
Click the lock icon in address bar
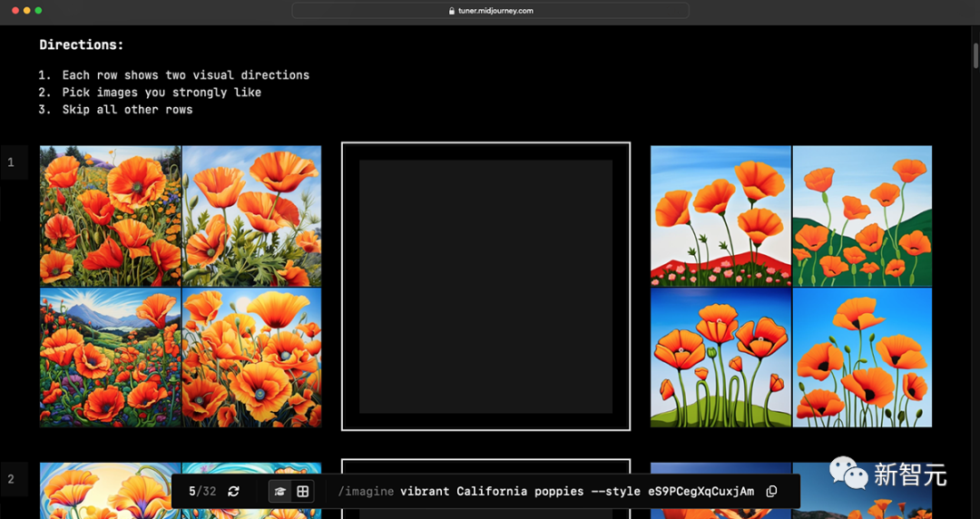point(452,11)
